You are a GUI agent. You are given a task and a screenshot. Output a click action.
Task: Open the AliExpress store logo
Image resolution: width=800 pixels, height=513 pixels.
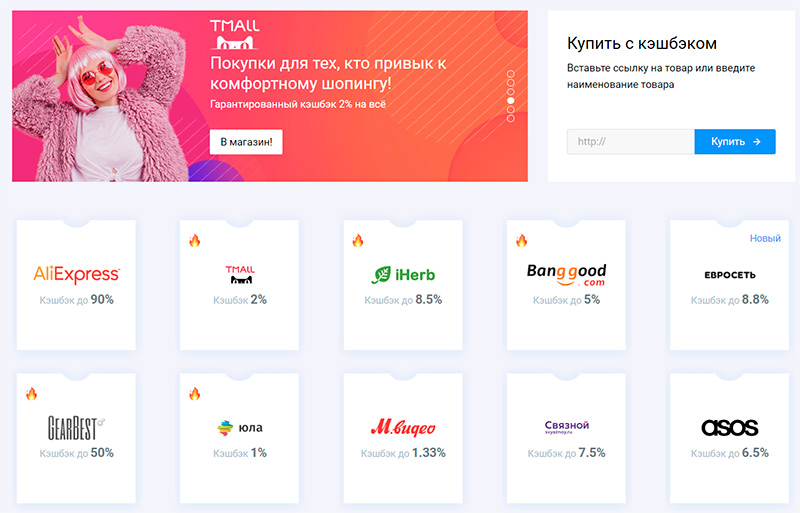[77, 274]
